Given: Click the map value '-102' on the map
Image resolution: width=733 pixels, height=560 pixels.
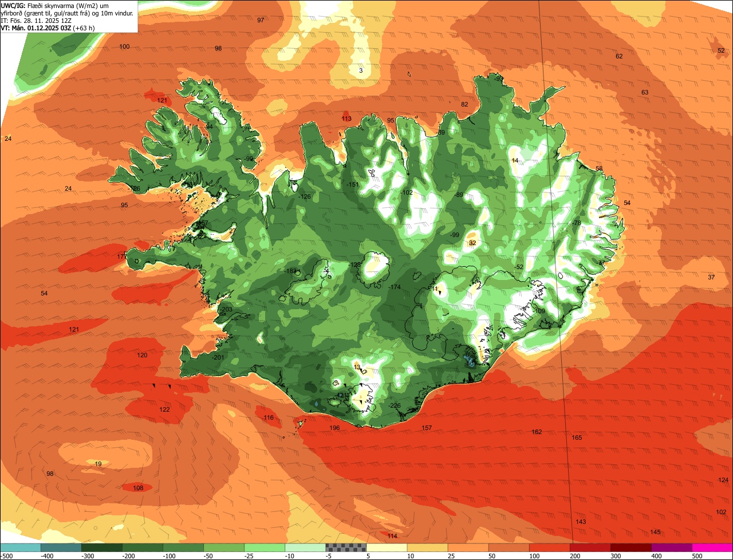Looking at the screenshot, I should pyautogui.click(x=407, y=192).
